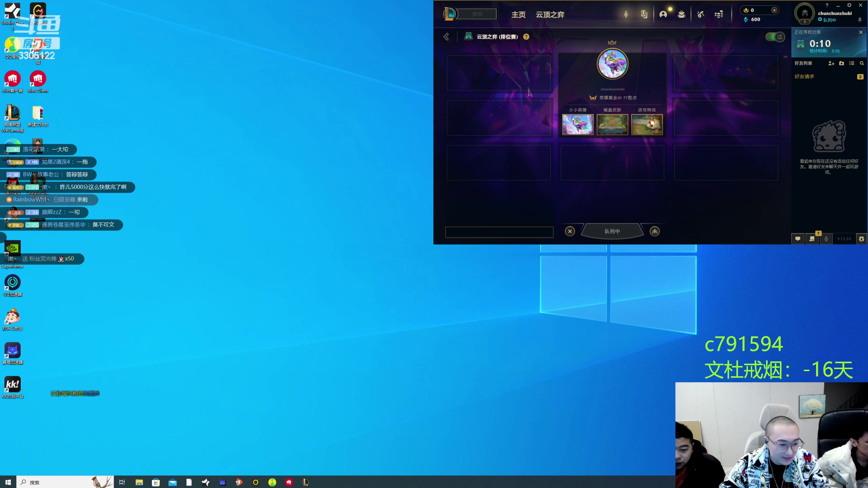Open the Studio One 3 desktop shortcut

12,16
